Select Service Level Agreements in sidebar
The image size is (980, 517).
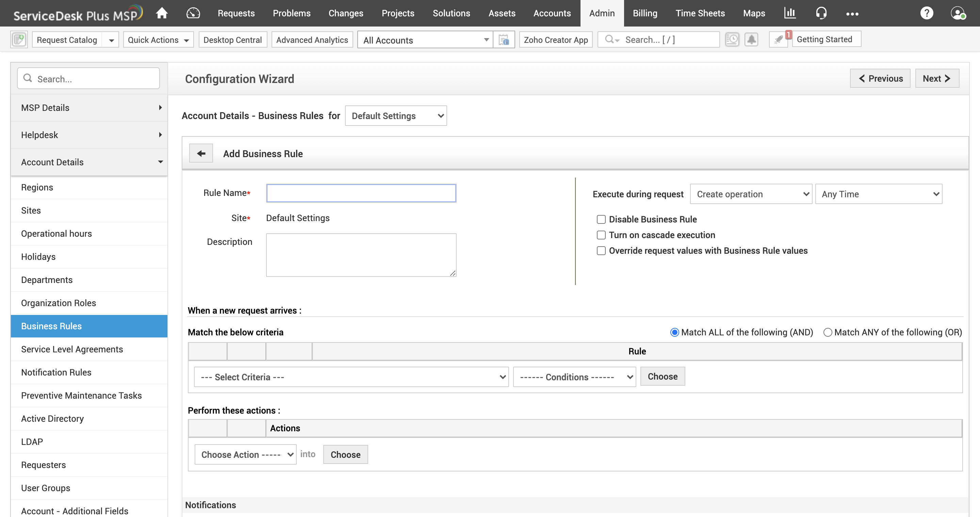72,349
